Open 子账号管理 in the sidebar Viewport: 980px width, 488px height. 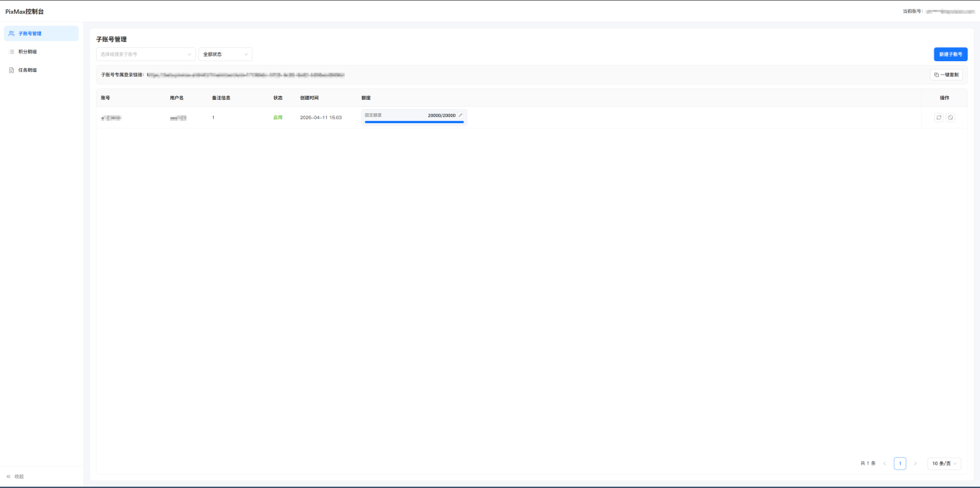pyautogui.click(x=41, y=33)
